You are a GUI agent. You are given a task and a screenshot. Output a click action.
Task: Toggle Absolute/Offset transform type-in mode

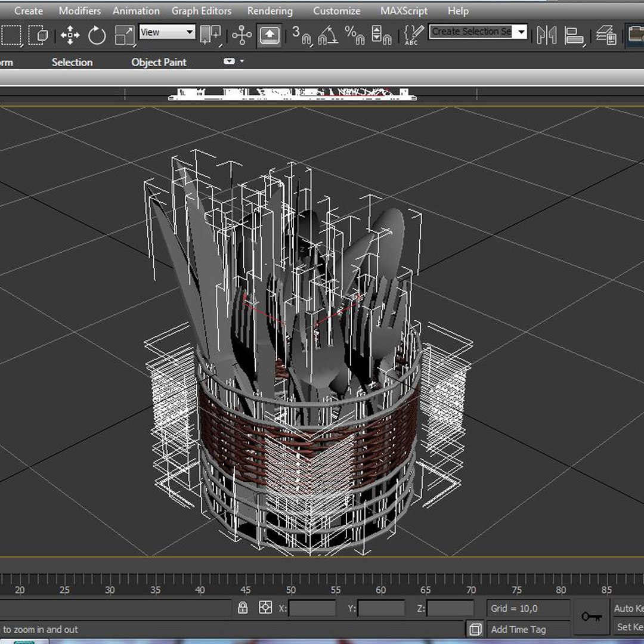coord(265,608)
